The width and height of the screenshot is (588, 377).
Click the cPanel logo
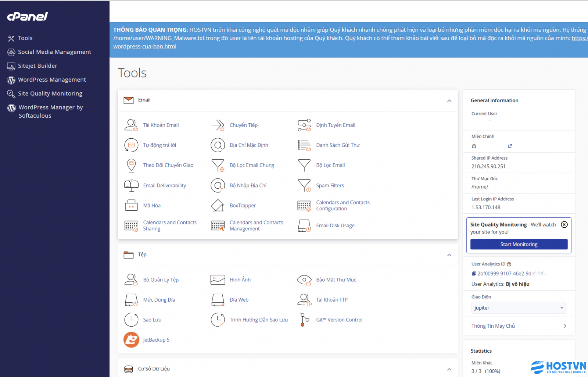28,17
